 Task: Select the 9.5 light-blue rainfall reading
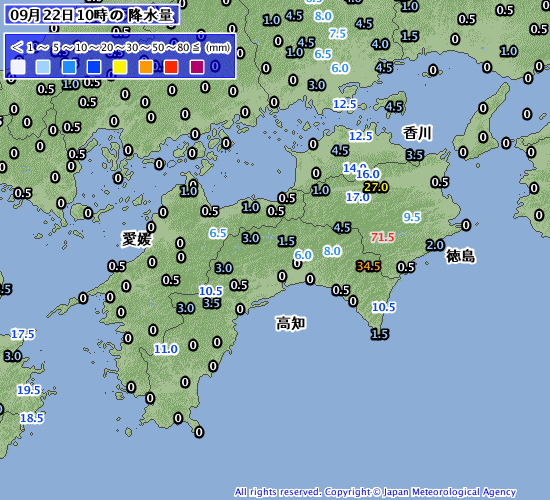[412, 217]
